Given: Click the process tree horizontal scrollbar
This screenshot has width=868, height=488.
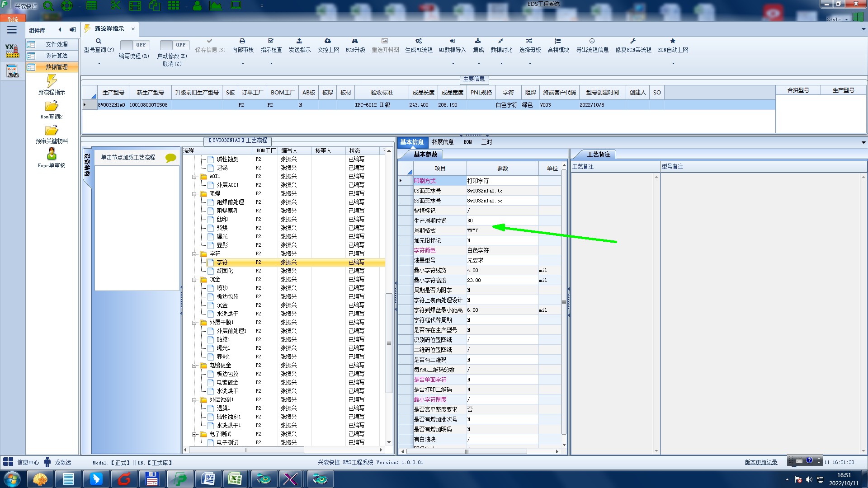Looking at the screenshot, I should pos(246,450).
